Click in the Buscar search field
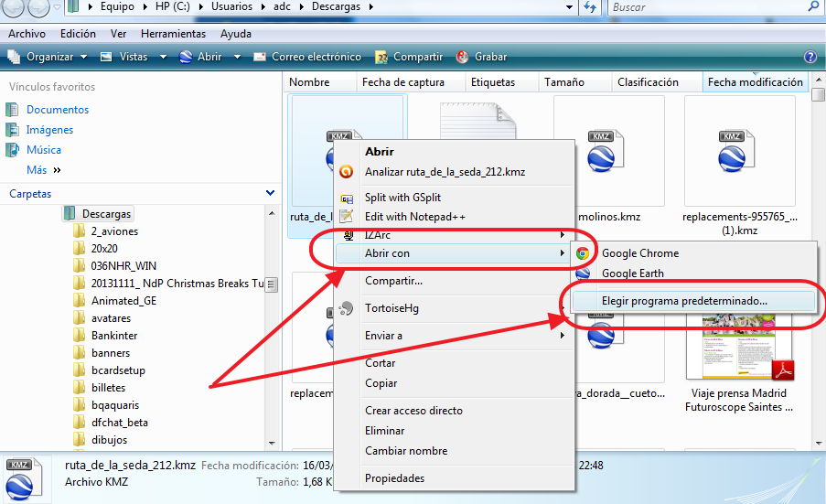 [x=704, y=8]
